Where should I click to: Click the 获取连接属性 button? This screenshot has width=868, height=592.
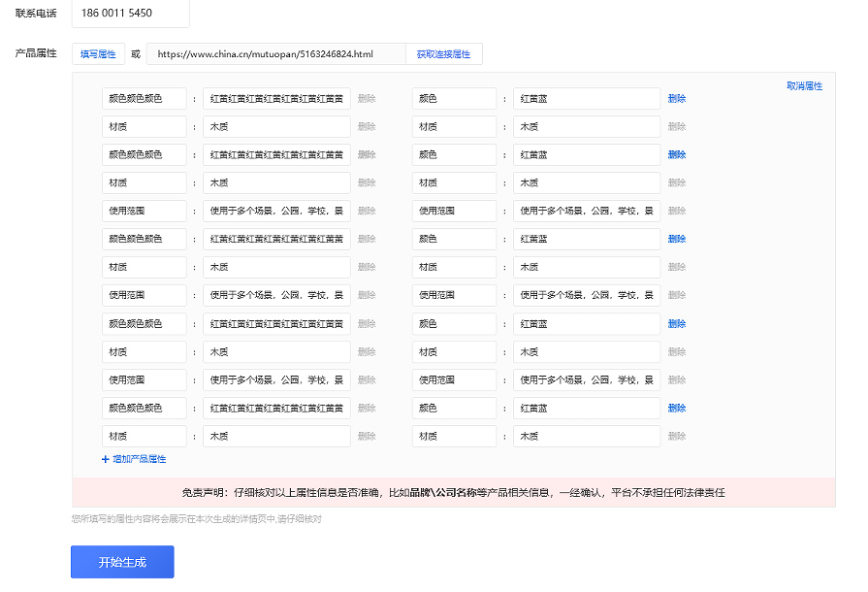click(x=443, y=54)
